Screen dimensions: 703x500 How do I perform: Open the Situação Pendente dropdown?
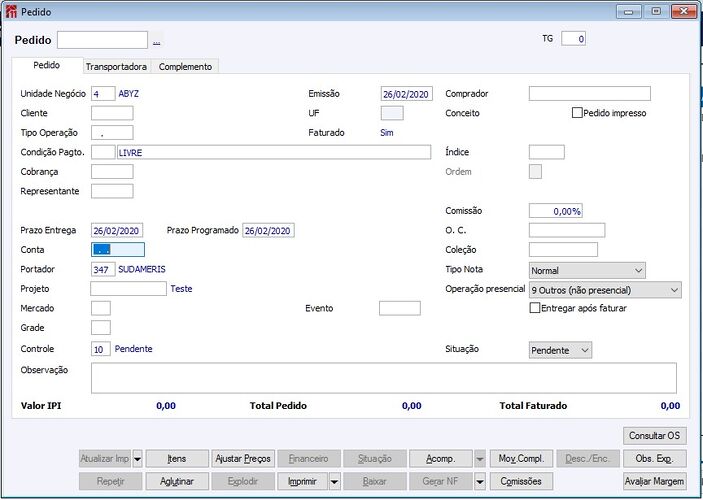560,350
